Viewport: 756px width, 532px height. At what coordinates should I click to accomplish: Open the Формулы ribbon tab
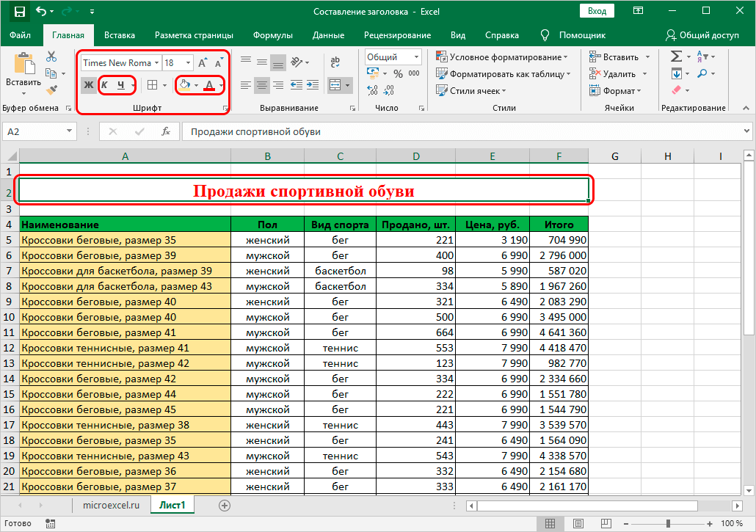tap(272, 35)
